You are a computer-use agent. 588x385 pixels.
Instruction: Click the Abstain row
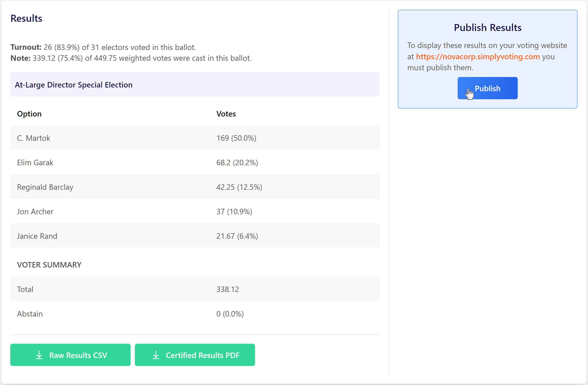[194, 314]
